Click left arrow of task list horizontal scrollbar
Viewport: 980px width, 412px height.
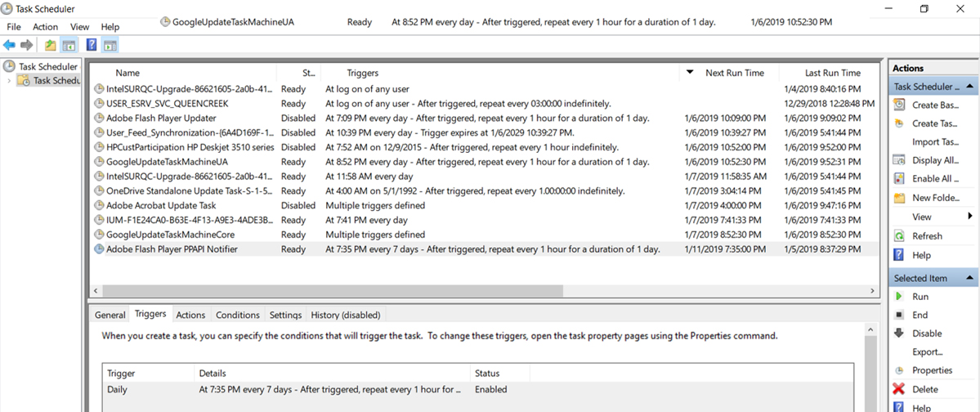point(96,291)
